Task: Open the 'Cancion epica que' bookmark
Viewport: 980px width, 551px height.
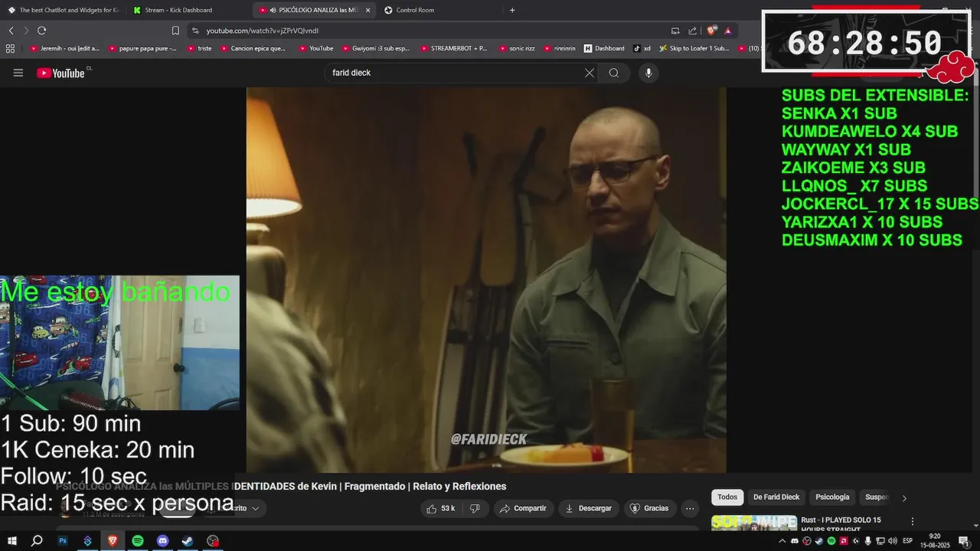Action: pyautogui.click(x=253, y=48)
